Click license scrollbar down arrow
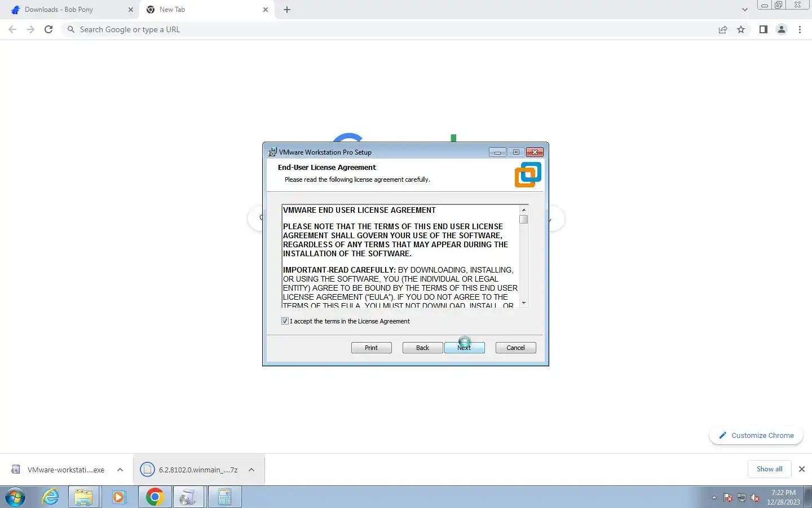Screen dimensions: 812x508 tap(524, 303)
